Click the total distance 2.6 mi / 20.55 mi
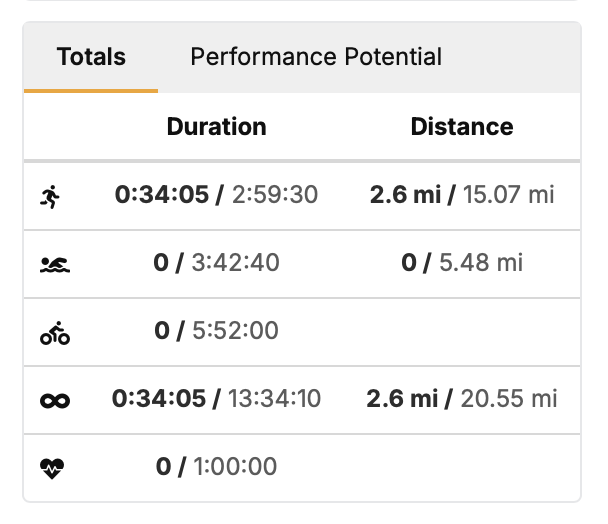Image resolution: width=608 pixels, height=524 pixels. click(462, 398)
